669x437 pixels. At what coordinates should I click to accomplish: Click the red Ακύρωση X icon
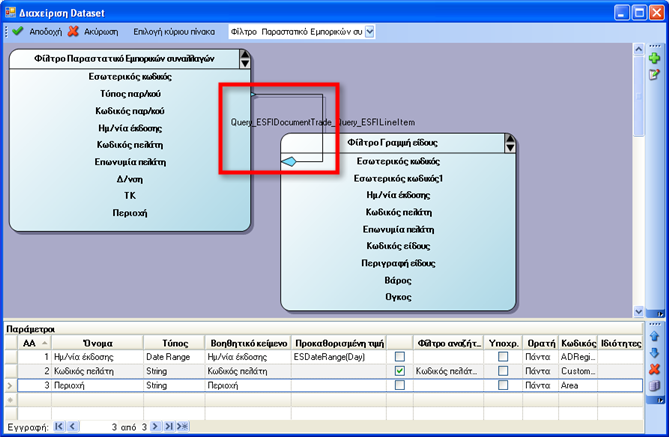pos(73,31)
